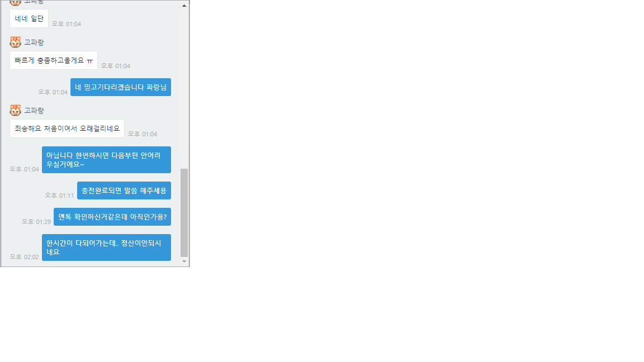Click the gray scrollbar thumb
The height and width of the screenshot is (362, 644).
(x=184, y=213)
